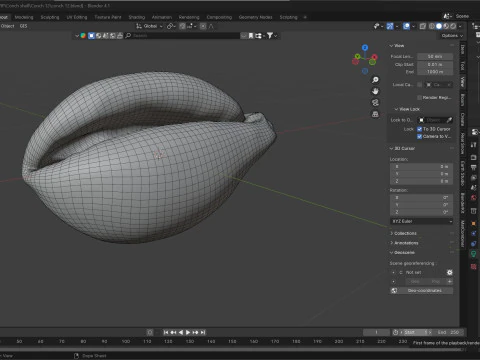Zoom the viewport with the magnifier icon
Screen dimensions: 480x360
(375, 80)
